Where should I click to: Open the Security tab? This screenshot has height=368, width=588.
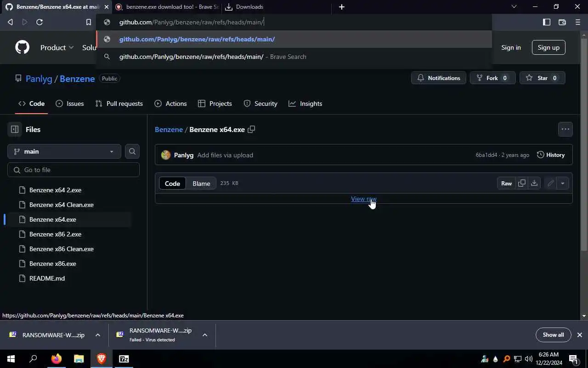(260, 103)
